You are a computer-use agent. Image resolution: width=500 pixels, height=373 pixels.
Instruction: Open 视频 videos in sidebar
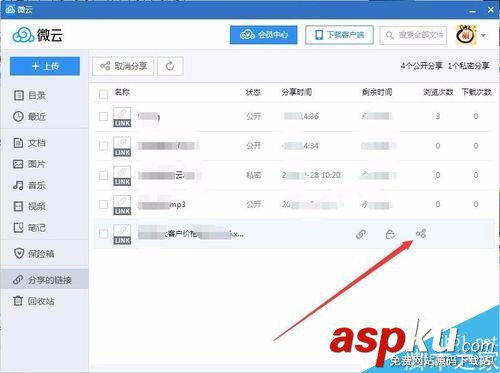pyautogui.click(x=29, y=206)
